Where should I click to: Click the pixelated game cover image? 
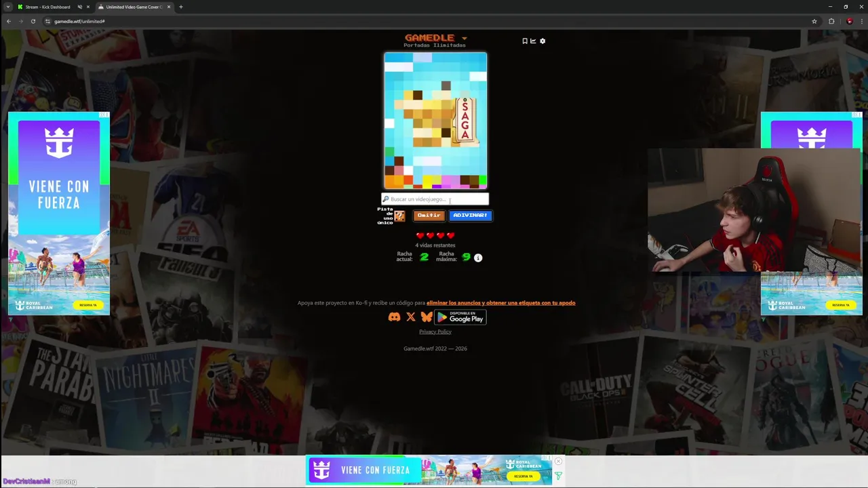pyautogui.click(x=435, y=121)
